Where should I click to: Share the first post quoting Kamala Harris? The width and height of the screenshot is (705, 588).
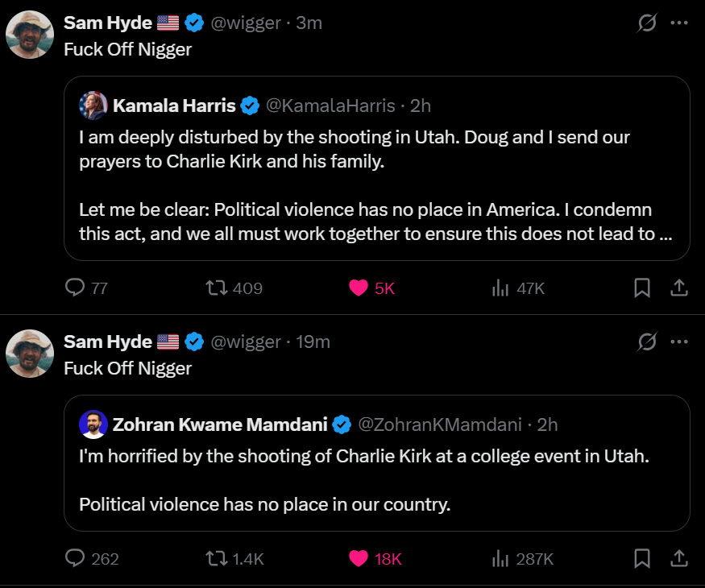coord(678,288)
